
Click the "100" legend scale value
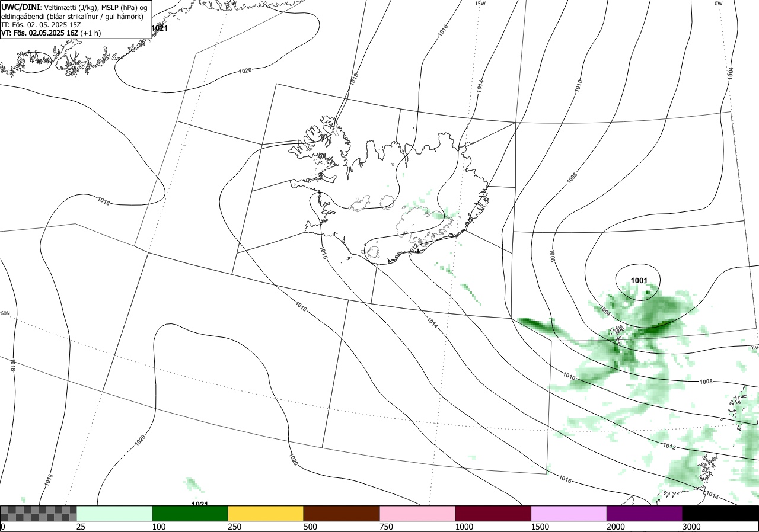pyautogui.click(x=158, y=527)
